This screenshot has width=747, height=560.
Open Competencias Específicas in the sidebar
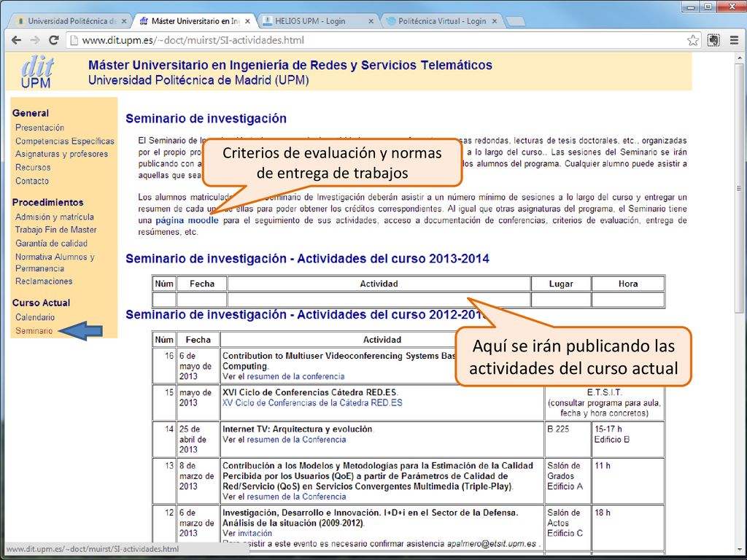[x=65, y=141]
